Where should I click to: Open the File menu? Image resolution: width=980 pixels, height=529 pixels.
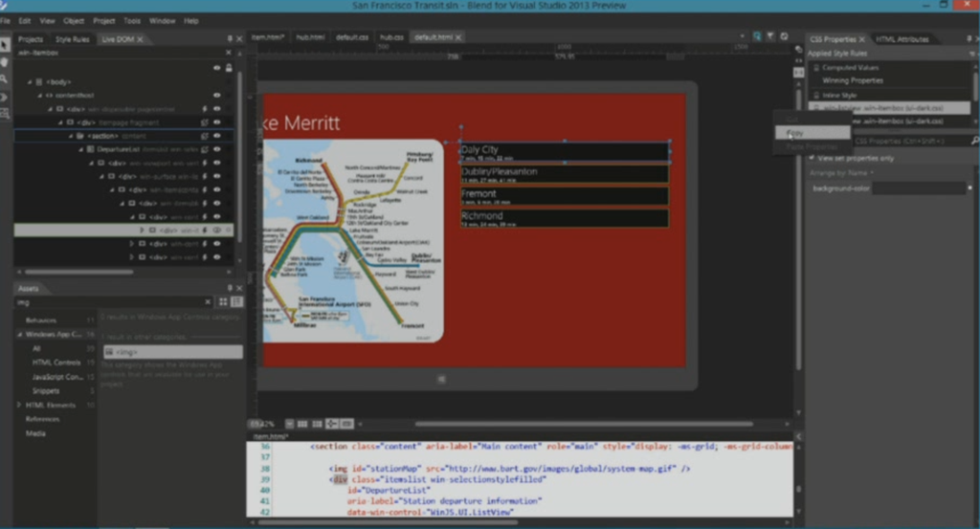point(5,21)
